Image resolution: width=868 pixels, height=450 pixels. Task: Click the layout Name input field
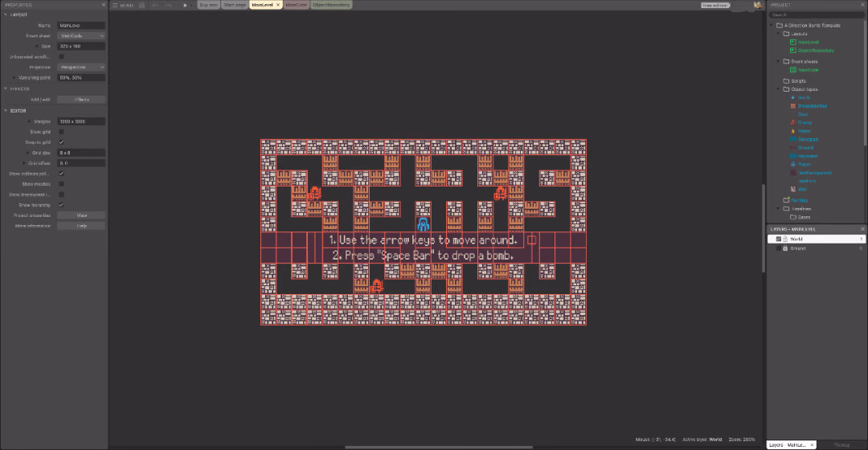(81, 26)
